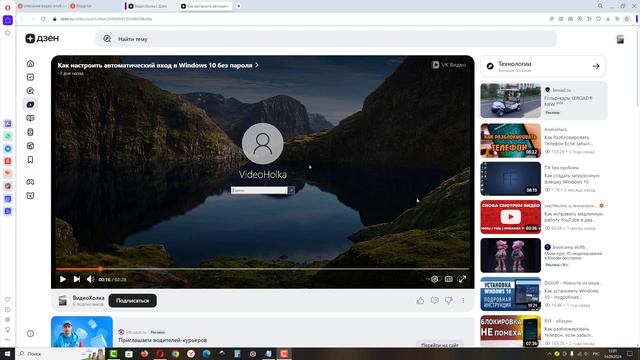Open the 3D pink characters ad thumbnail
The width and height of the screenshot is (640, 360).
(511, 256)
